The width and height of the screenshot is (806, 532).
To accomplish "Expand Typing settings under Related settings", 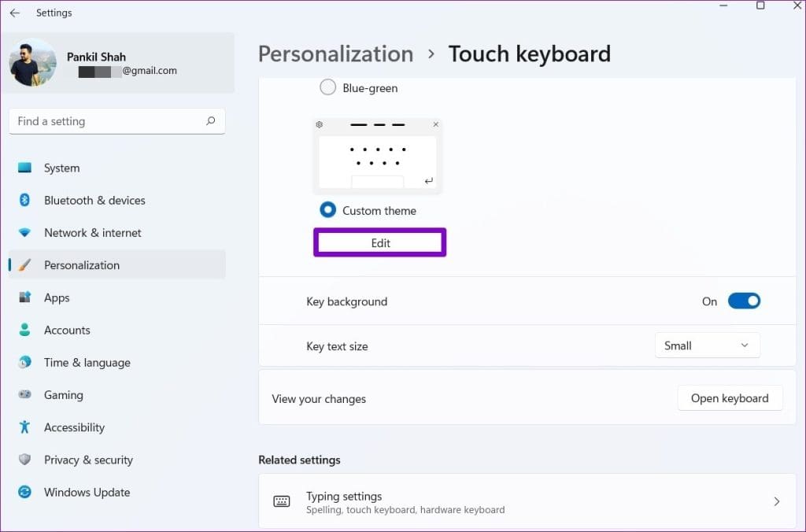I will [x=527, y=501].
